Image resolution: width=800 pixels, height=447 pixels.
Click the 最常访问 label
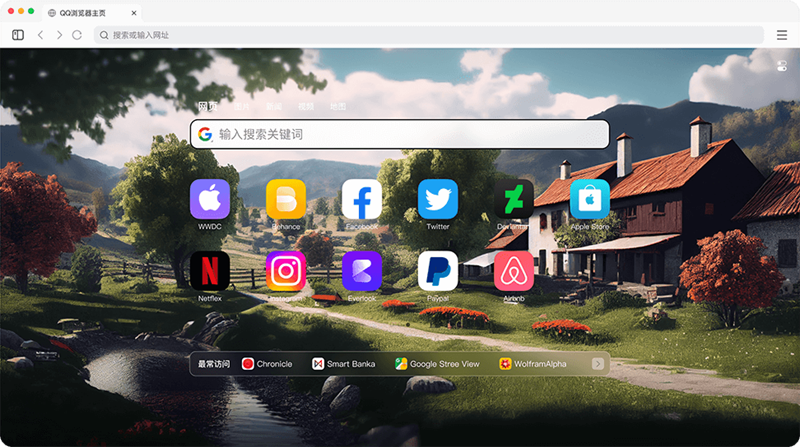214,364
